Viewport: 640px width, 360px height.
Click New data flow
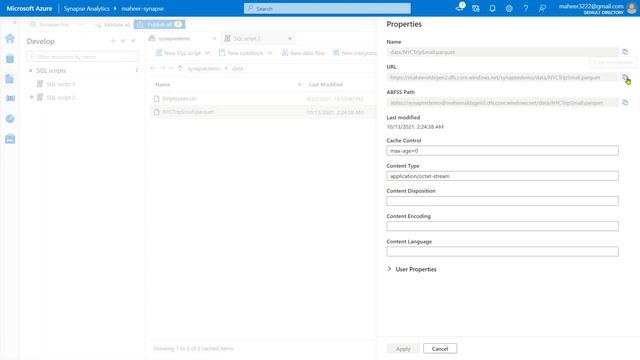point(303,53)
